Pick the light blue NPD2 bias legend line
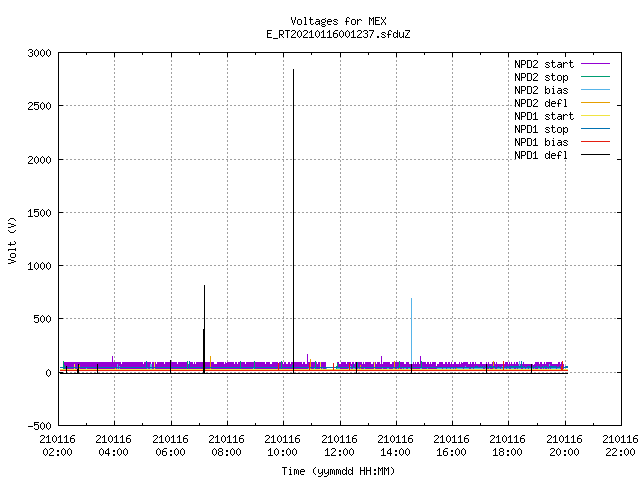This screenshot has height=480, width=640. tap(595, 90)
